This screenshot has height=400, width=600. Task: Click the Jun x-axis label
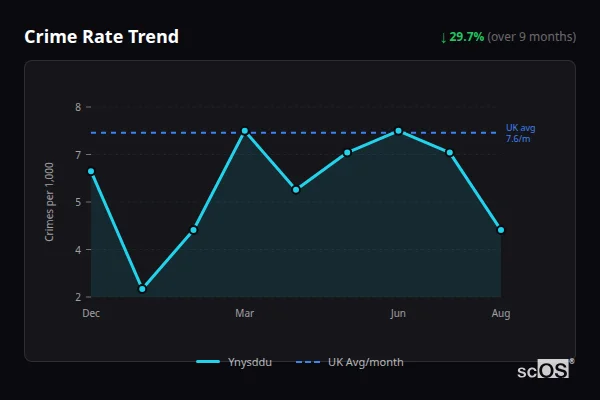click(x=398, y=313)
